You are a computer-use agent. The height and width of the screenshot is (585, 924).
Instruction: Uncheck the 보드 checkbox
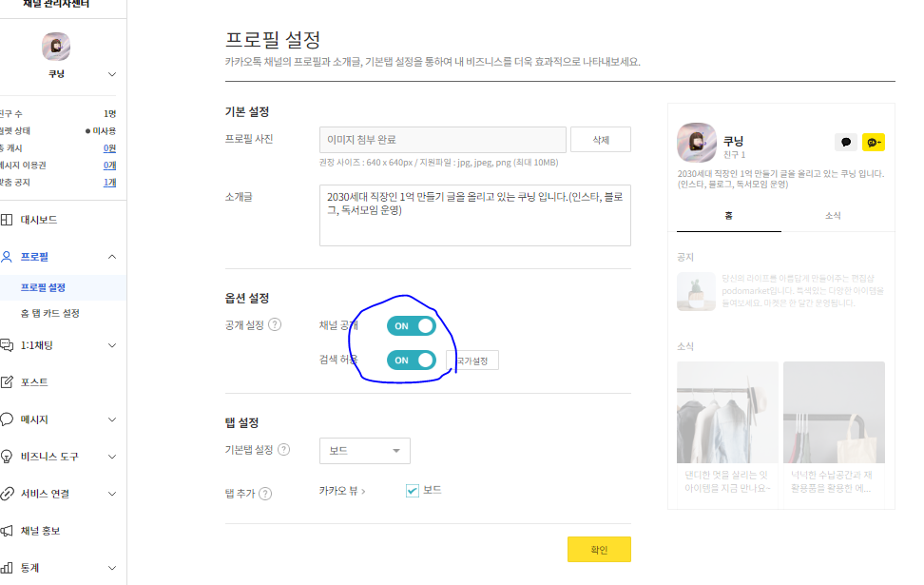[413, 490]
